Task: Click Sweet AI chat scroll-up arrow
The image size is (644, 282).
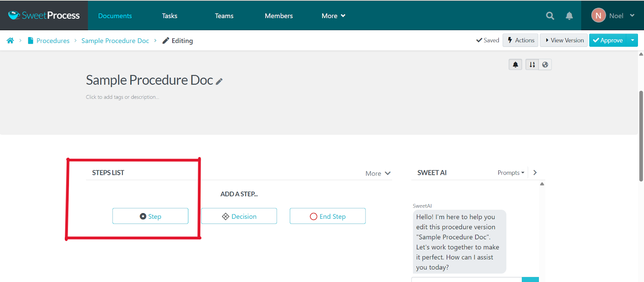Action: [x=542, y=184]
